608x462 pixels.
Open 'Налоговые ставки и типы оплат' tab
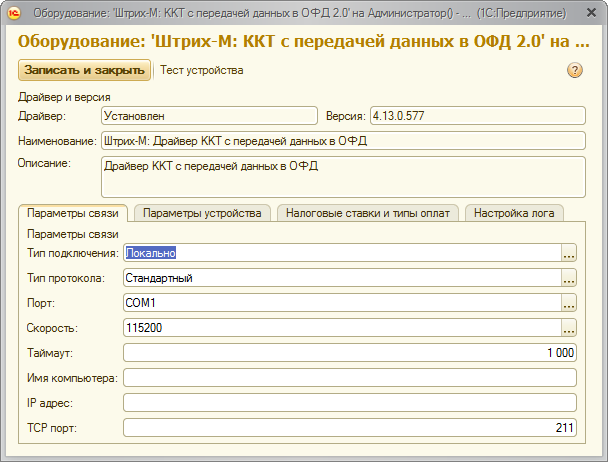pyautogui.click(x=367, y=213)
